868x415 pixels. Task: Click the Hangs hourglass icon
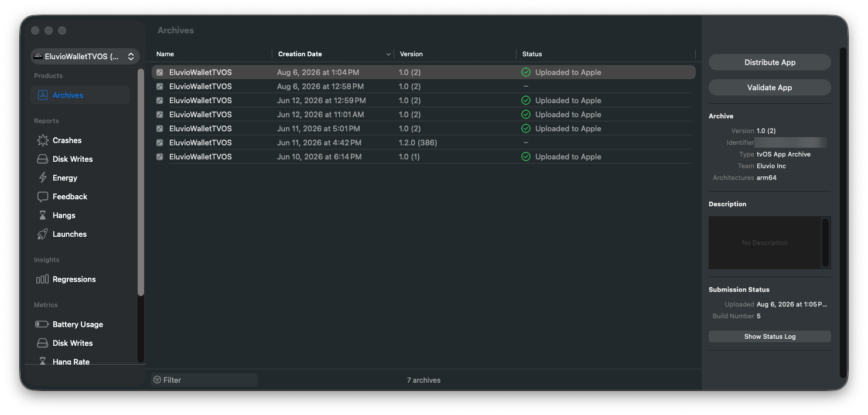tap(42, 215)
